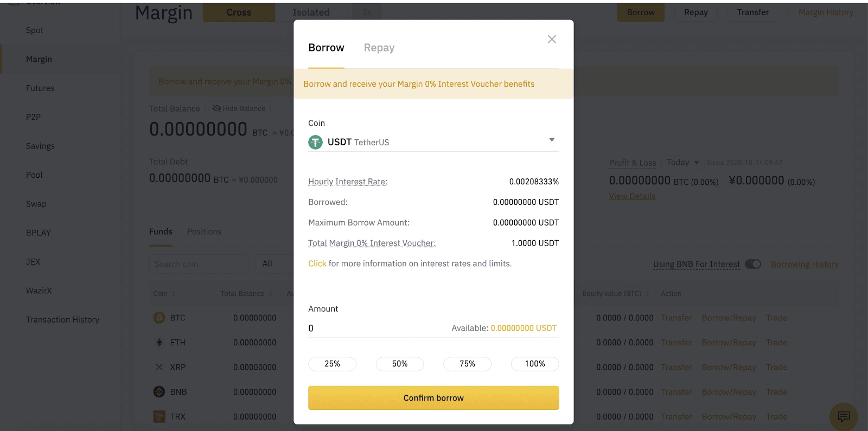868x431 pixels.
Task: Click the XRP coin icon in table
Action: [x=159, y=367]
